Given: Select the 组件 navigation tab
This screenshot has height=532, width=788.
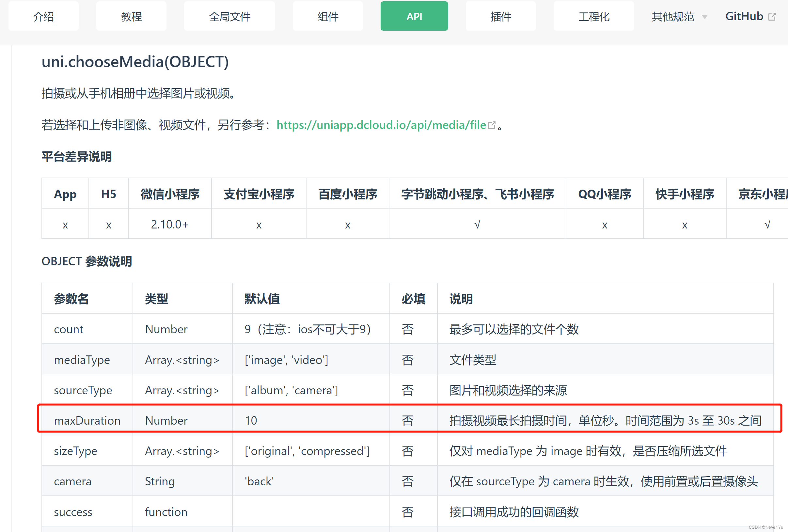Looking at the screenshot, I should click(x=328, y=16).
